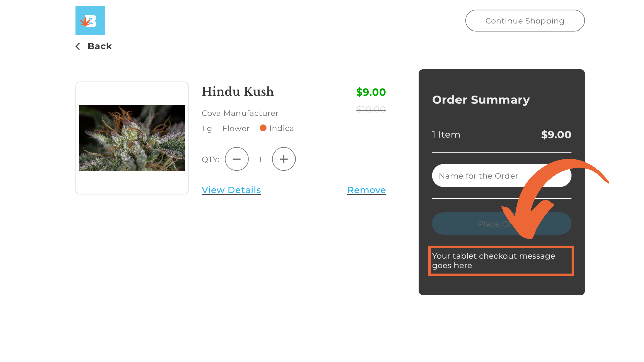
Task: Click the Cova Manufacturer brand name
Action: tap(240, 113)
